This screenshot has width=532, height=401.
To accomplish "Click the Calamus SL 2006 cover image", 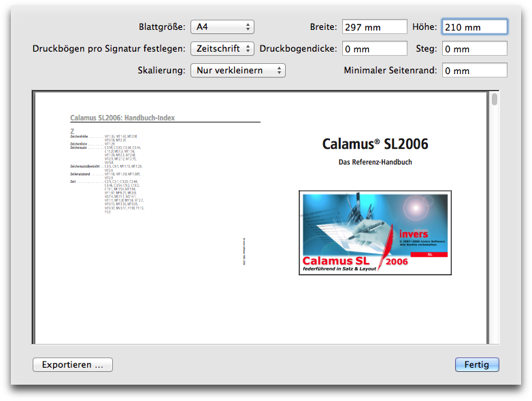I will [x=375, y=233].
